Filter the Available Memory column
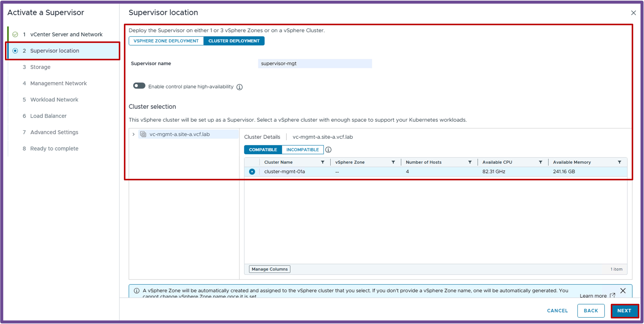 619,162
